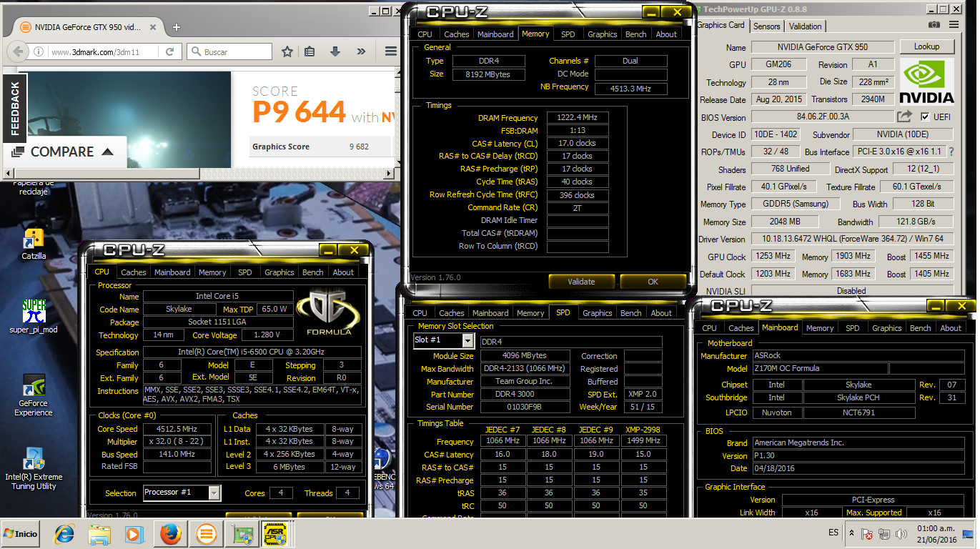Viewport: 980px width, 549px height.
Task: Click the network tray icon
Action: click(884, 534)
